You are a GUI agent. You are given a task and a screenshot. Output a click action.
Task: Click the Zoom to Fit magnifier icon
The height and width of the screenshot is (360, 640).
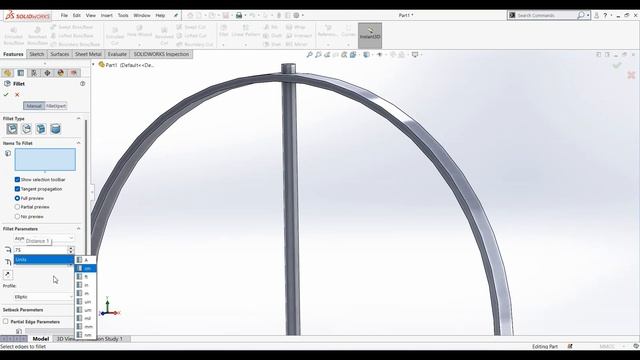coord(309,54)
